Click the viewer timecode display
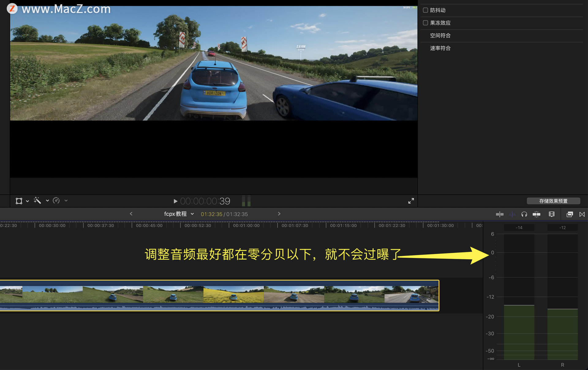The height and width of the screenshot is (370, 588). 205,201
